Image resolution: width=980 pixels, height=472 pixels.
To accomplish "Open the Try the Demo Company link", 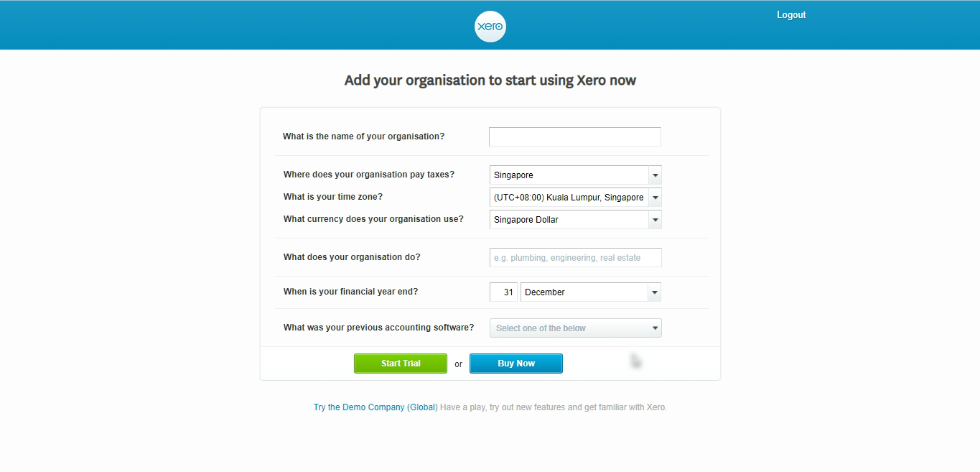I will (375, 407).
